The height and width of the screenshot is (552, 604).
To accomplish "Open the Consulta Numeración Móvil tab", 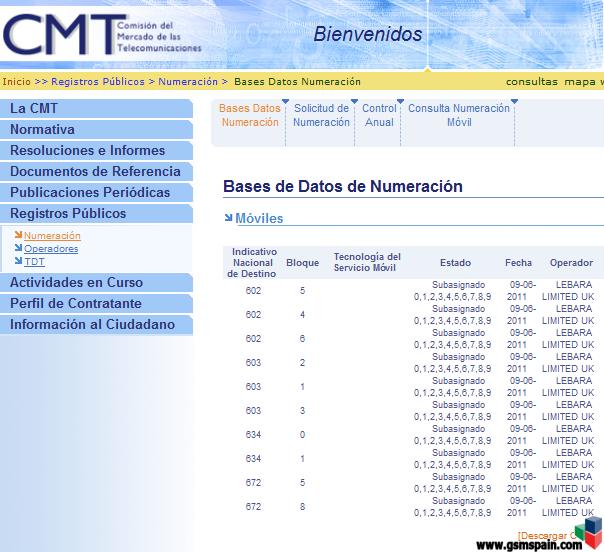I will [x=459, y=115].
